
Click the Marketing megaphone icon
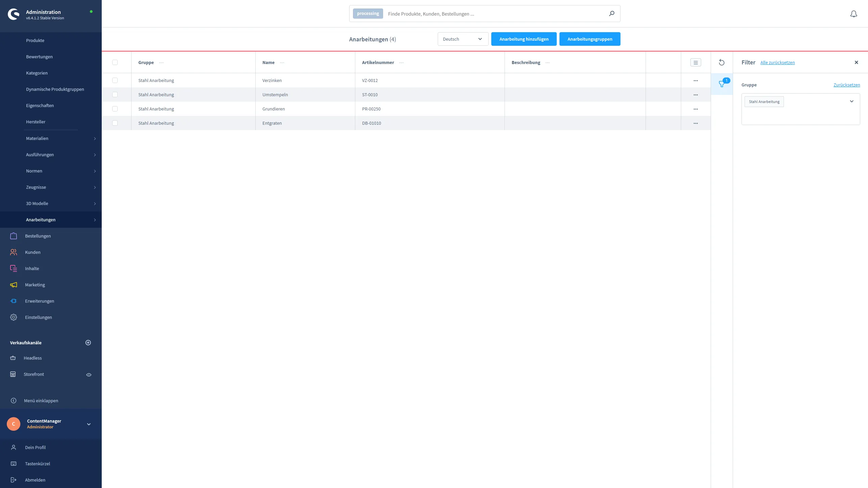coord(14,285)
